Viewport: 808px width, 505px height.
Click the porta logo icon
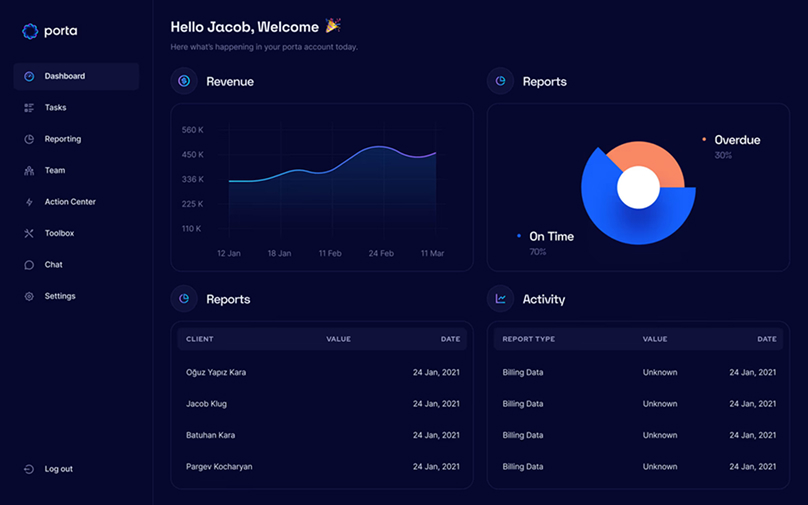[x=30, y=31]
